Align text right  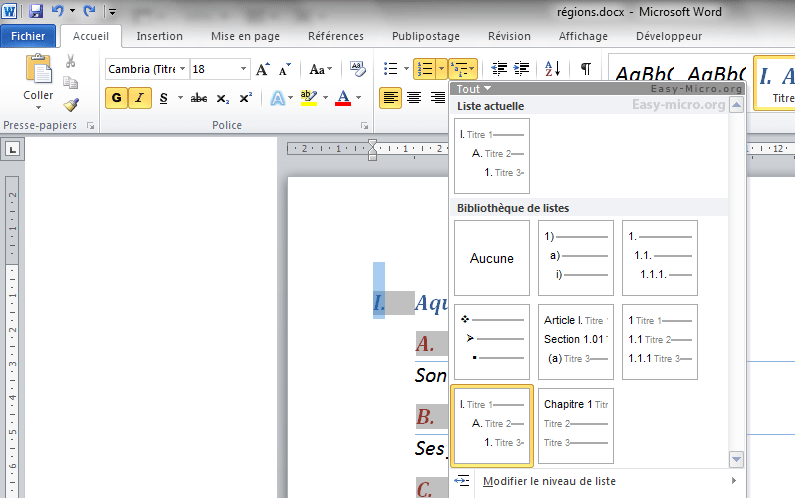pos(437,97)
